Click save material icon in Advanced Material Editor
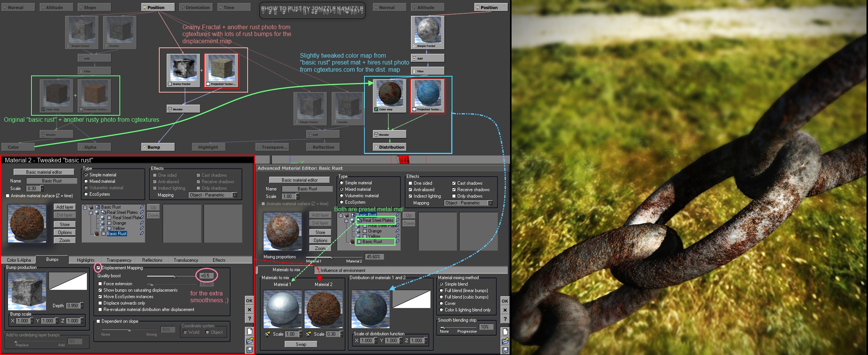The height and width of the screenshot is (355, 868). click(505, 350)
